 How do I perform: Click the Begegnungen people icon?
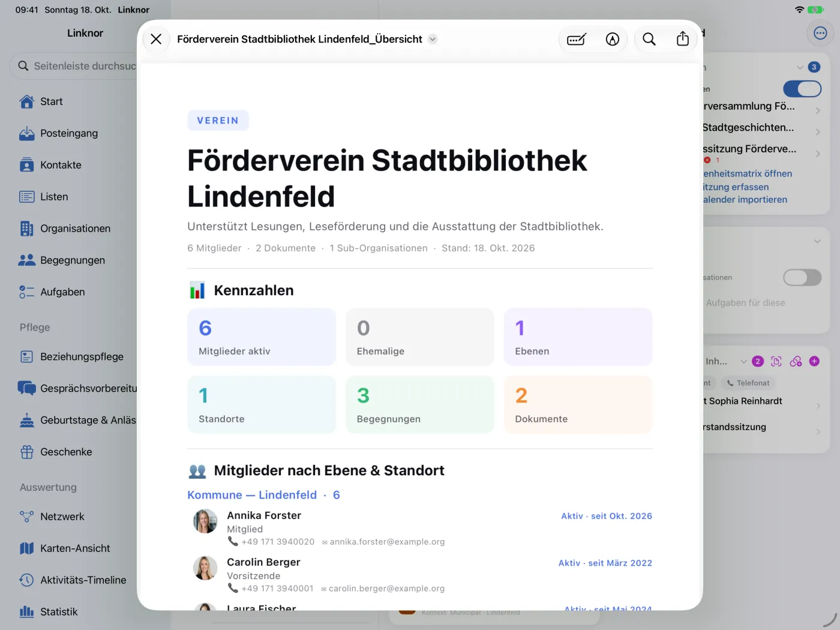(26, 260)
